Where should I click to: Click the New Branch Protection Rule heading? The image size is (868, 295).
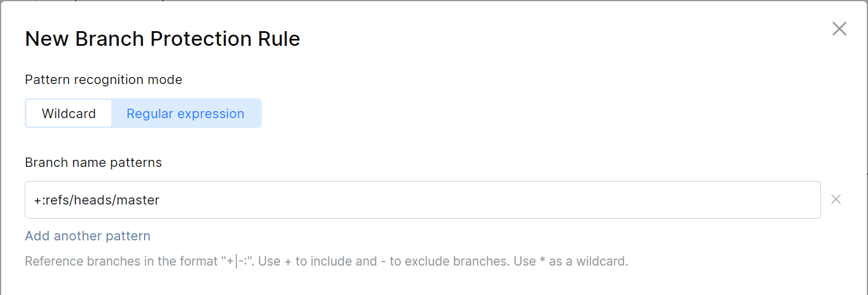162,39
